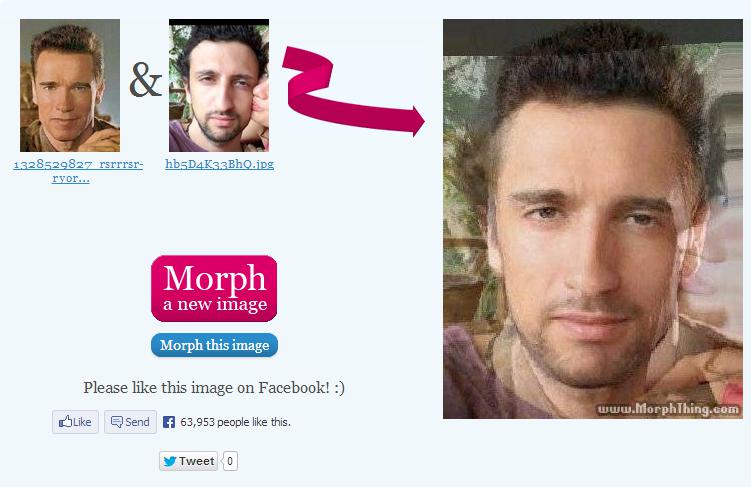Click the Facebook logo beside the like count
This screenshot has height=487, width=751.
pos(169,422)
